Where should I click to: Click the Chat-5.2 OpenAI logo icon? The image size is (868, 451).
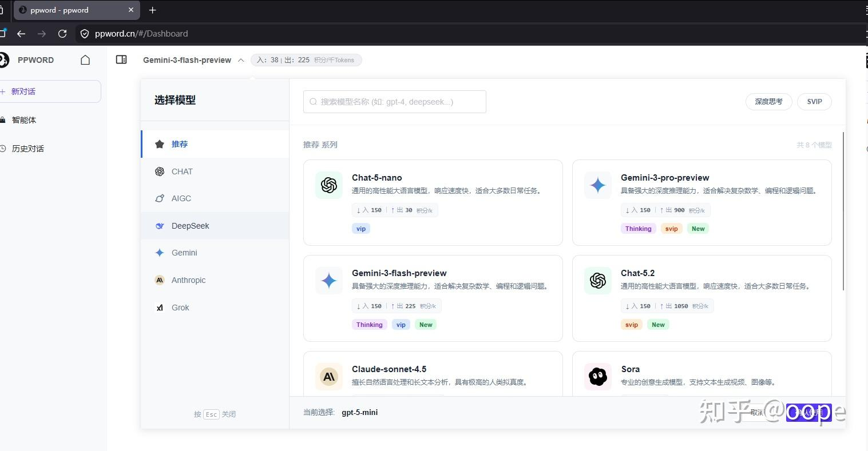click(x=598, y=281)
